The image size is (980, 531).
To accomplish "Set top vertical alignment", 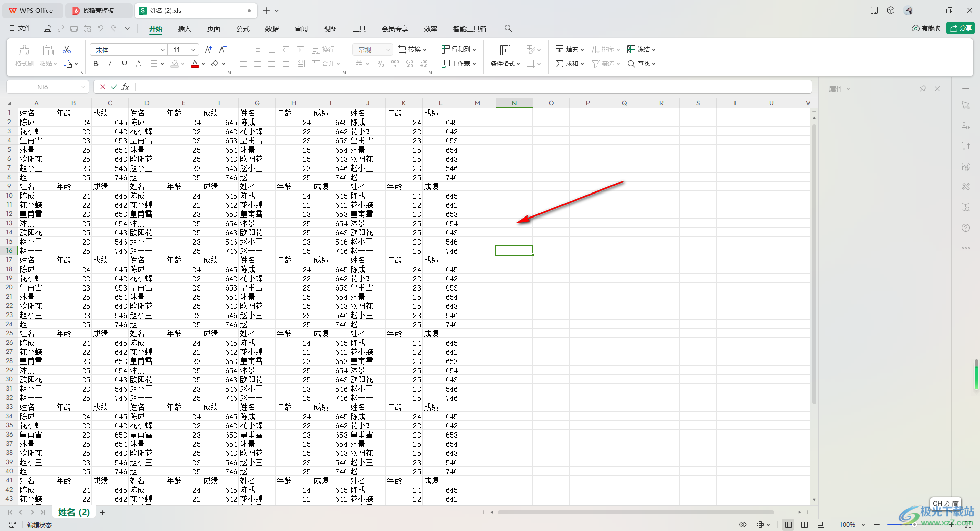I will pyautogui.click(x=243, y=50).
